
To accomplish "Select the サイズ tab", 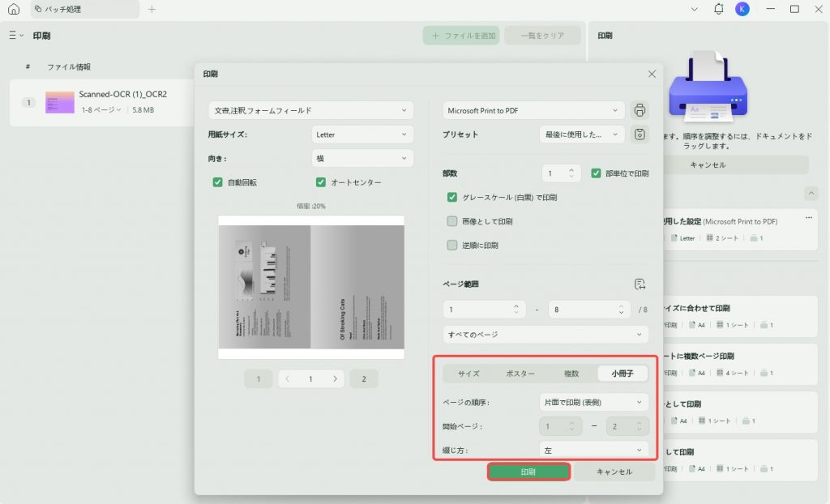I will pos(468,374).
